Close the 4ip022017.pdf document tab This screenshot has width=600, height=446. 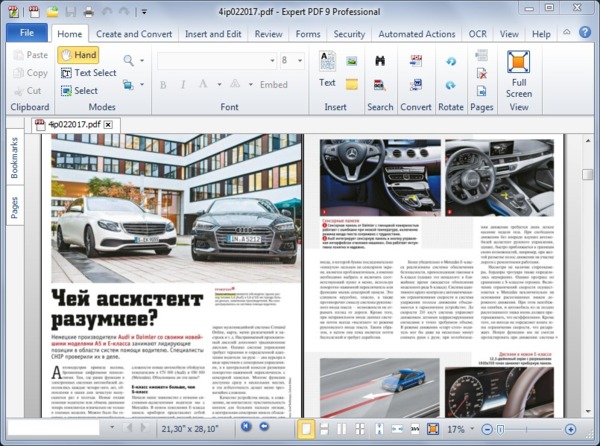(x=108, y=125)
